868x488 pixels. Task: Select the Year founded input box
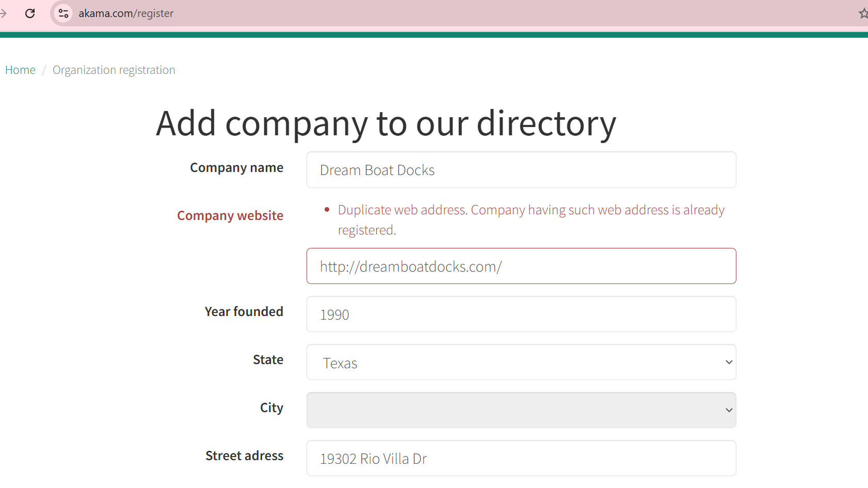click(521, 314)
